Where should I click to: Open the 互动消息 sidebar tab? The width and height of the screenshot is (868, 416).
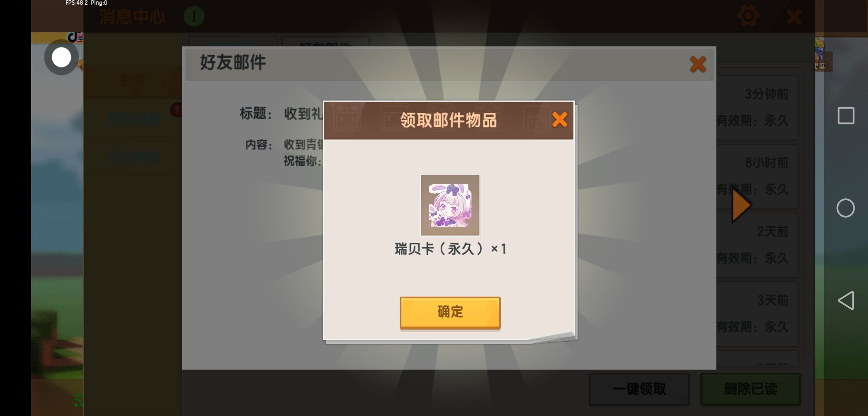coord(133,157)
